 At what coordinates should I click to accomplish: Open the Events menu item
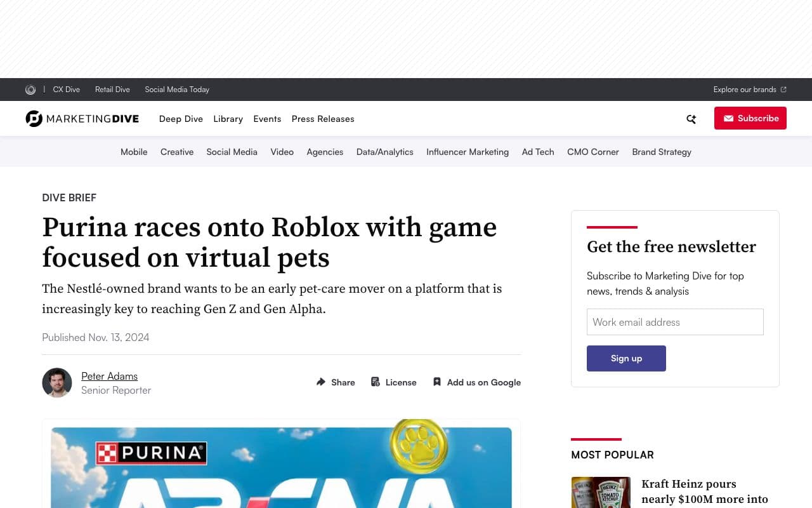(x=267, y=119)
